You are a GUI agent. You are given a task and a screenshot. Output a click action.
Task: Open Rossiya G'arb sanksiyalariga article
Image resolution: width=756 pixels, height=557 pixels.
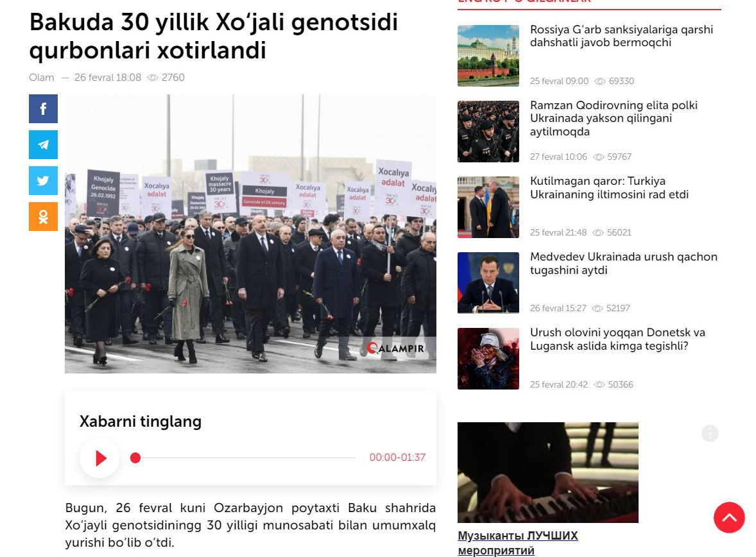point(621,36)
